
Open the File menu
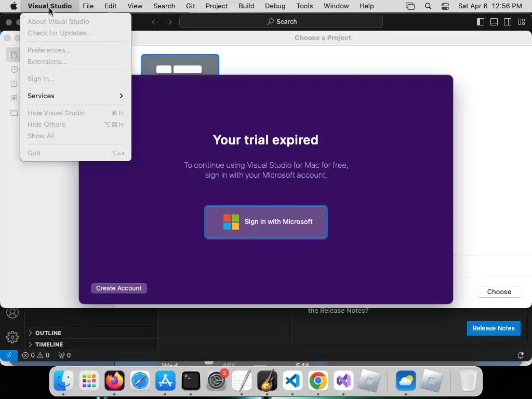88,6
